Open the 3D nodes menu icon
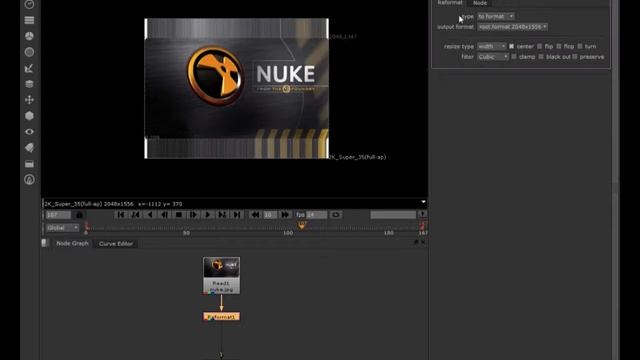 pyautogui.click(x=29, y=116)
